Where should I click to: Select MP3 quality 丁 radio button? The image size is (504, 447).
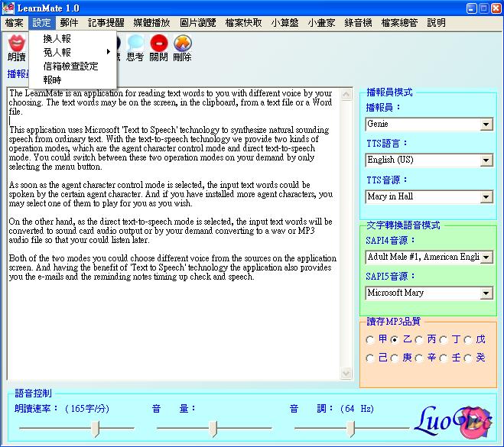tap(444, 340)
